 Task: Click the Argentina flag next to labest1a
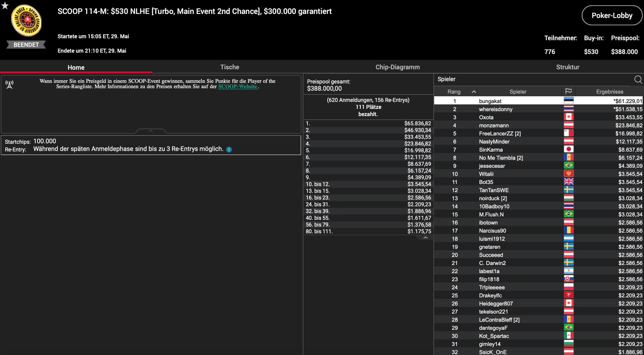click(569, 271)
